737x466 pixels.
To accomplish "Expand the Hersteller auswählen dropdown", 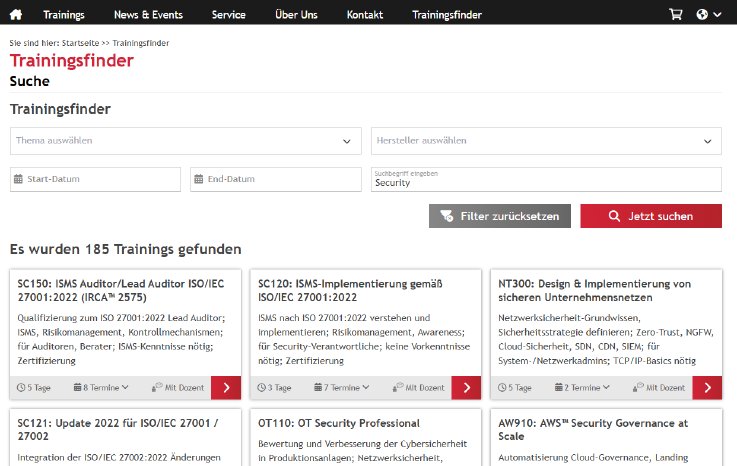I will 546,141.
